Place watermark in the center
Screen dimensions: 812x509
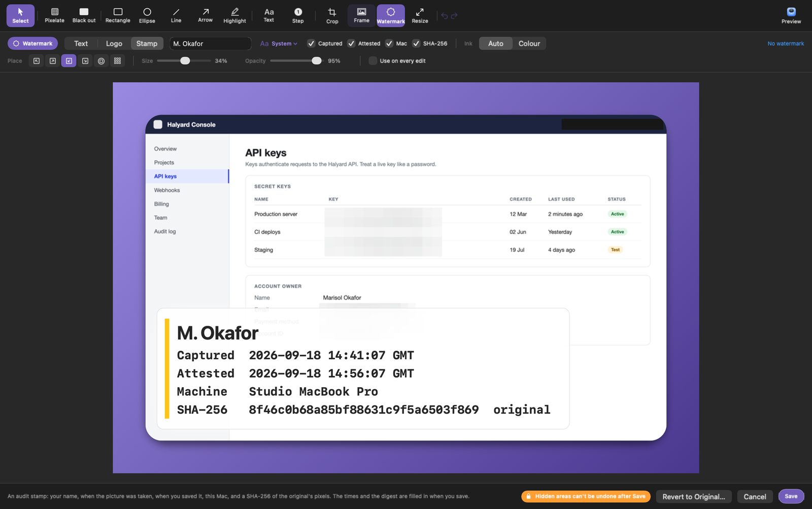[101, 61]
